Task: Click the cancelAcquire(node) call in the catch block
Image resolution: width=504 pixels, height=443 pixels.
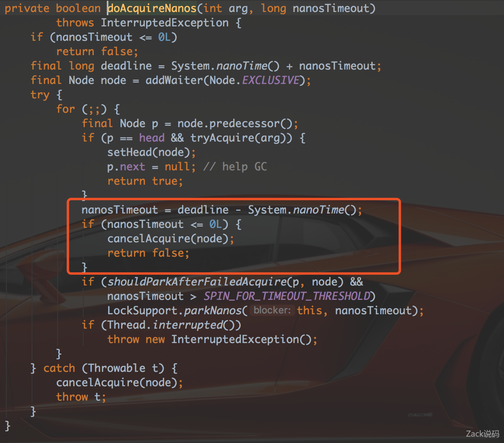Action: click(x=117, y=383)
